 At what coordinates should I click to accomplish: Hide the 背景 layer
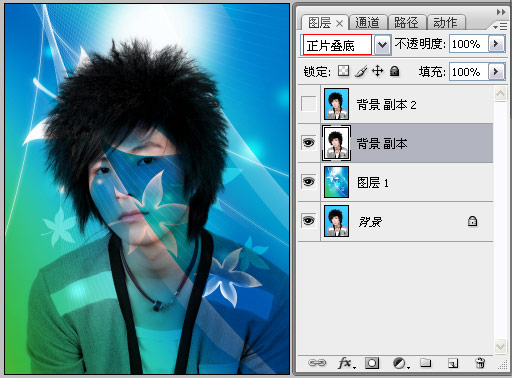point(308,221)
